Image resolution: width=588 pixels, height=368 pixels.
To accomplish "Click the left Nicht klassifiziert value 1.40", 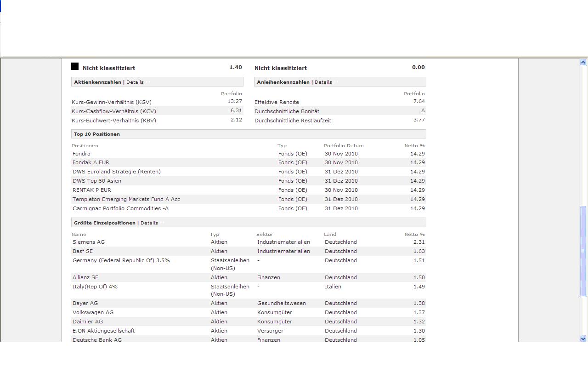I will click(236, 67).
